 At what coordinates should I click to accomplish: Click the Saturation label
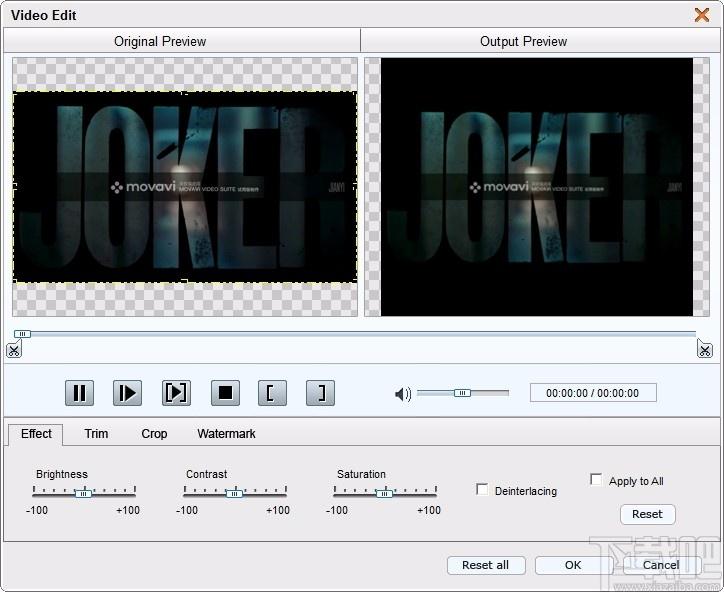click(361, 474)
